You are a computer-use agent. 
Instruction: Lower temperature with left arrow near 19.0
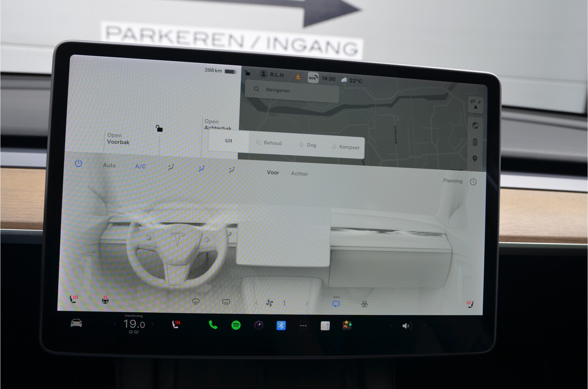tap(115, 323)
